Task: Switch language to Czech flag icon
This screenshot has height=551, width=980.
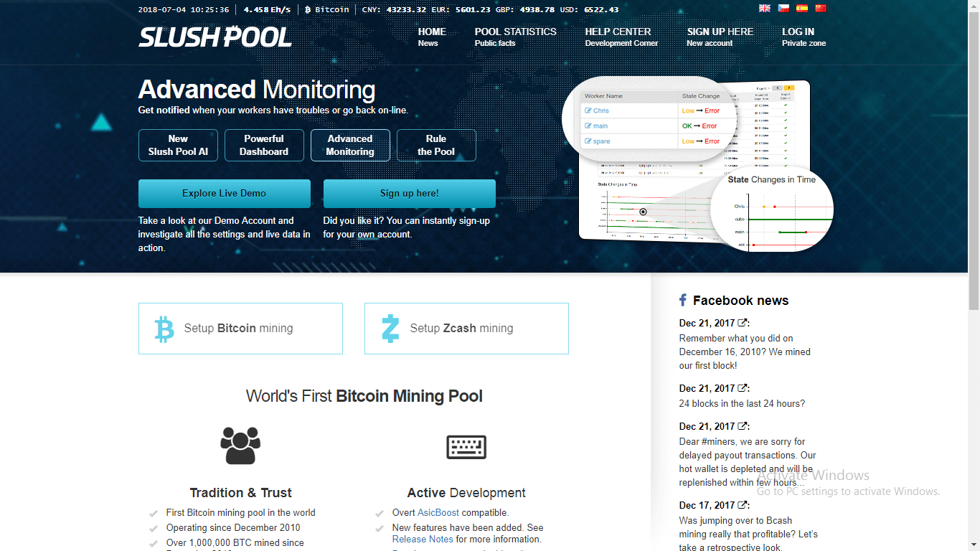Action: 783,9
